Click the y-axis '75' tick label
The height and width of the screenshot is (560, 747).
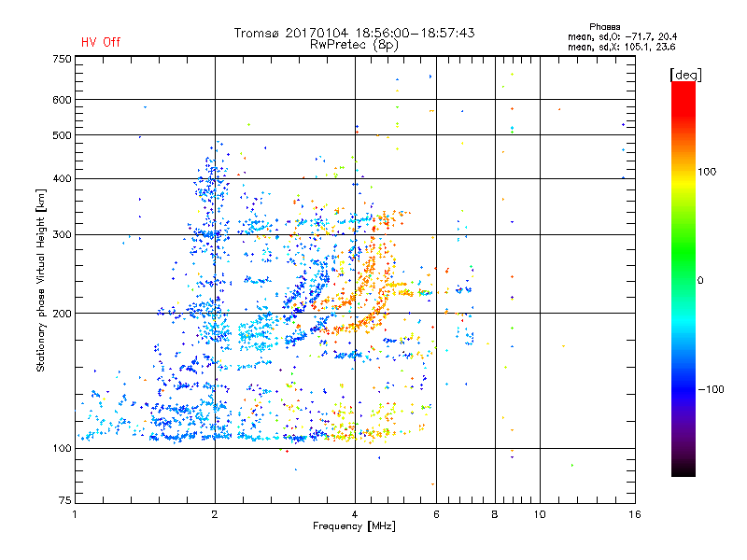65,500
